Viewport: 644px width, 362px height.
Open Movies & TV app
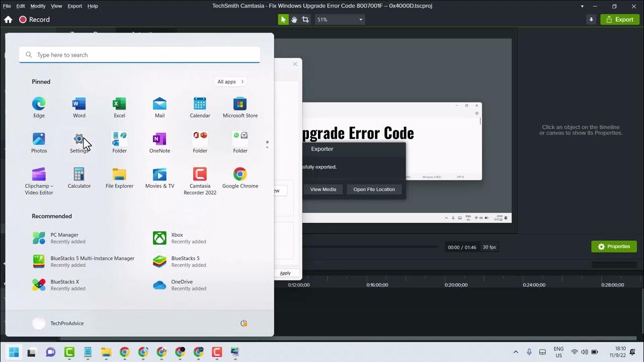coord(159,178)
